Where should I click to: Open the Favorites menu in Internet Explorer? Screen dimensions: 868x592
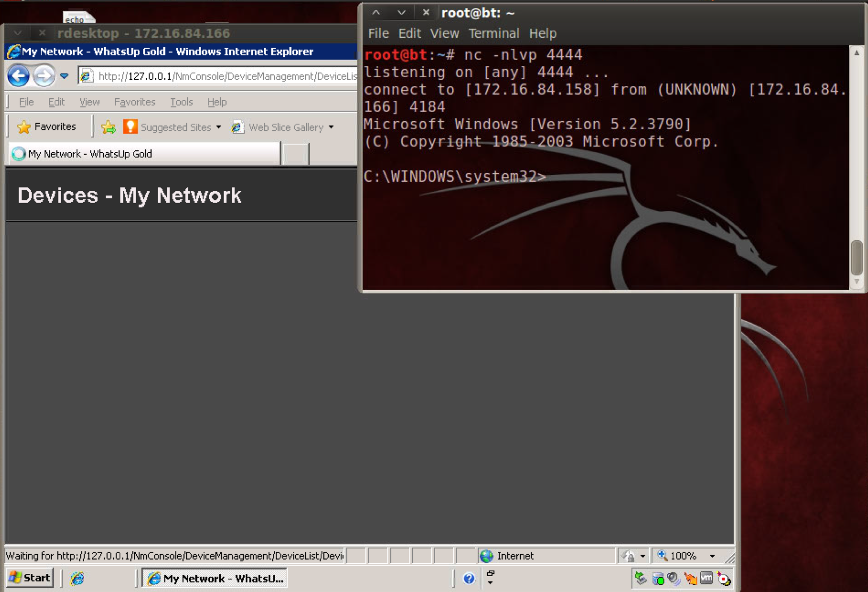click(135, 102)
